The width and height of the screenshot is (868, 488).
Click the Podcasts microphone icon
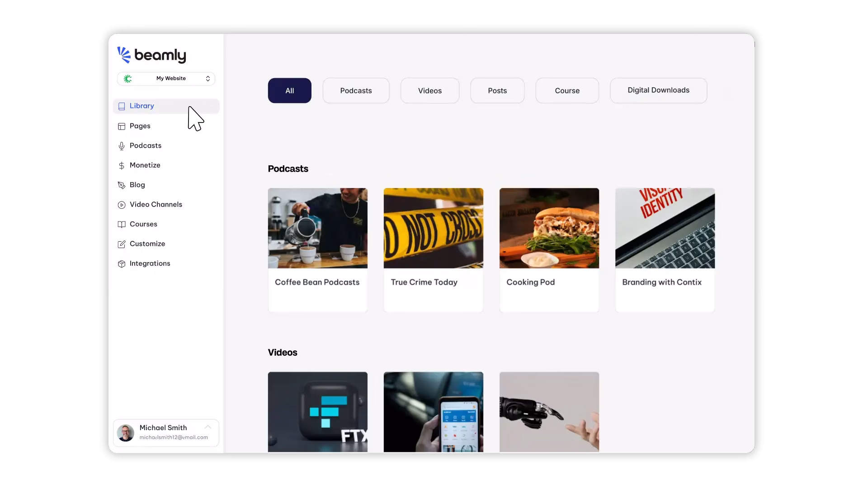[122, 146]
